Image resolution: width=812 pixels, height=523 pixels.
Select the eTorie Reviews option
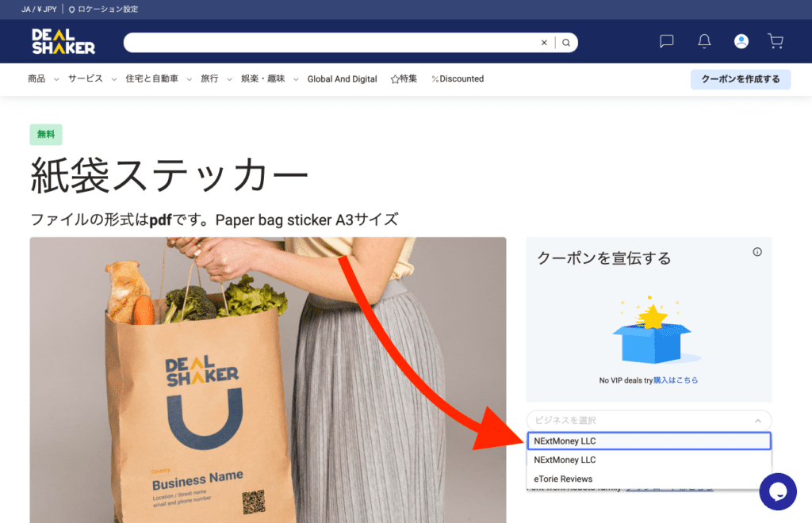click(x=649, y=479)
